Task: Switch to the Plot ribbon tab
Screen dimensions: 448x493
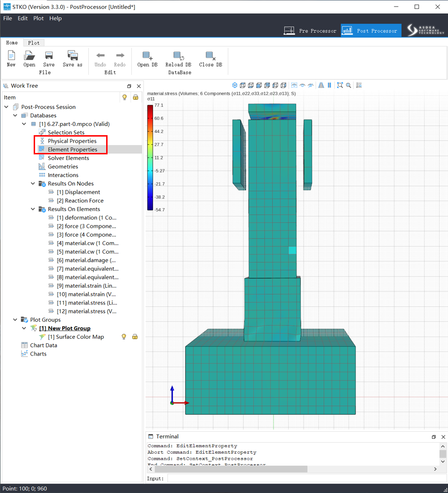Action: tap(34, 43)
